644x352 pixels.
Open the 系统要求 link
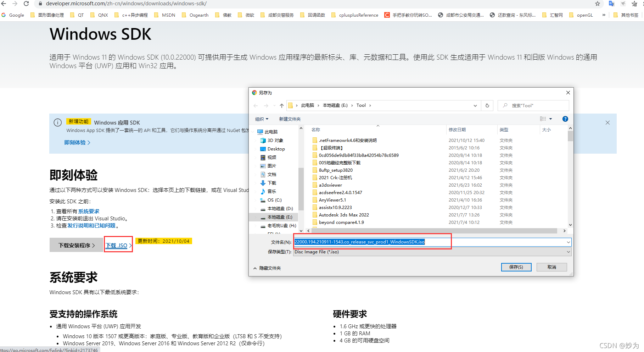[89, 211]
